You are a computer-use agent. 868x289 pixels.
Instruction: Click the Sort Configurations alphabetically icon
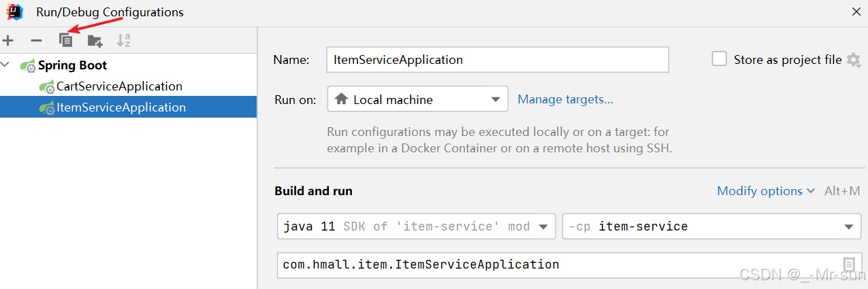(123, 41)
